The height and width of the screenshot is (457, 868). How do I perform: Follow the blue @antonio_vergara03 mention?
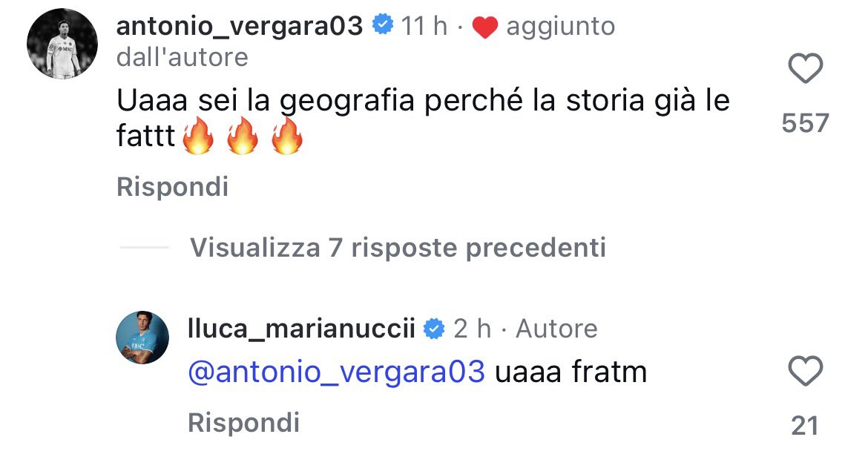point(338,372)
